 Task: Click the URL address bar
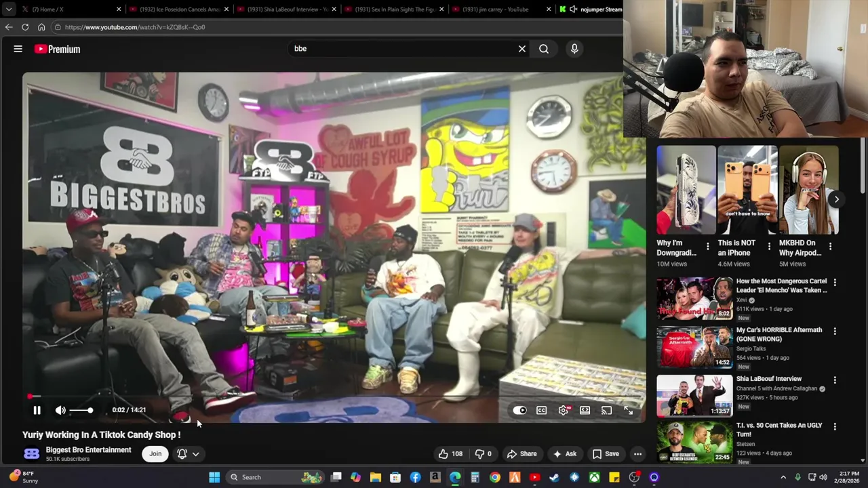(x=336, y=27)
